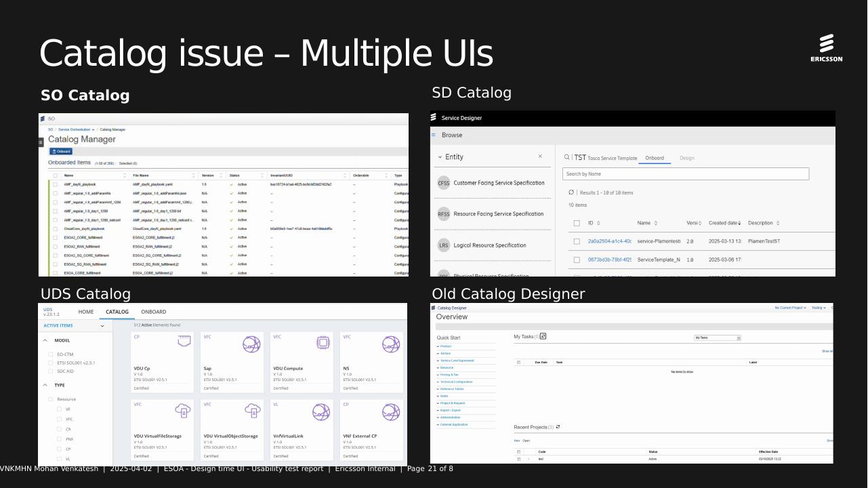Open the SO side menu handle

point(41,142)
